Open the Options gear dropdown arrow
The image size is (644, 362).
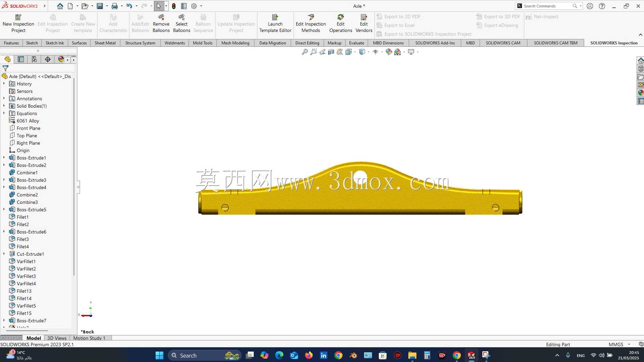click(201, 6)
